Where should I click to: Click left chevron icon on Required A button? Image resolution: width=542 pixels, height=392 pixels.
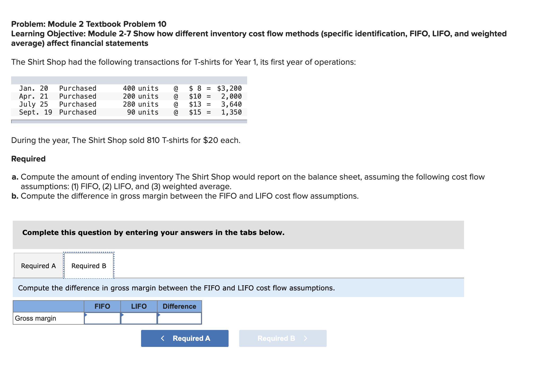163,338
